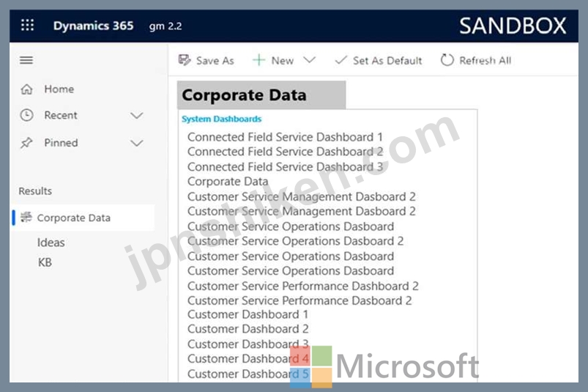Open the New dropdown arrow
Image resolution: width=588 pixels, height=392 pixels.
pyautogui.click(x=309, y=60)
